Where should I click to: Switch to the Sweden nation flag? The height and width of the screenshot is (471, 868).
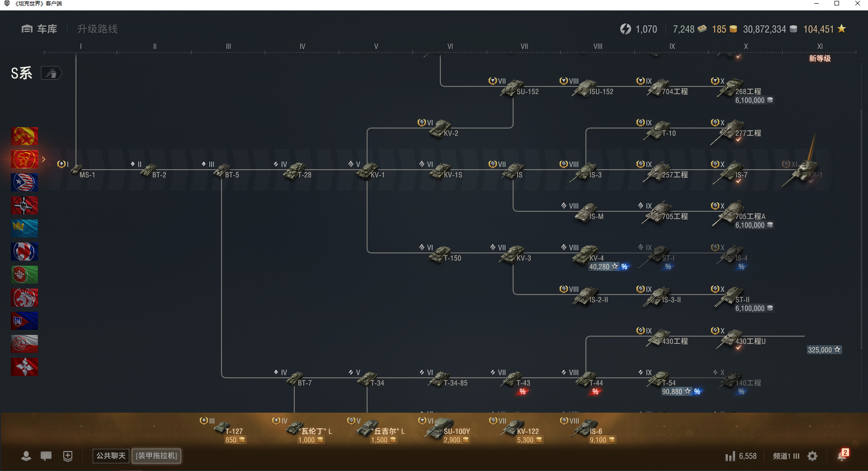click(24, 228)
